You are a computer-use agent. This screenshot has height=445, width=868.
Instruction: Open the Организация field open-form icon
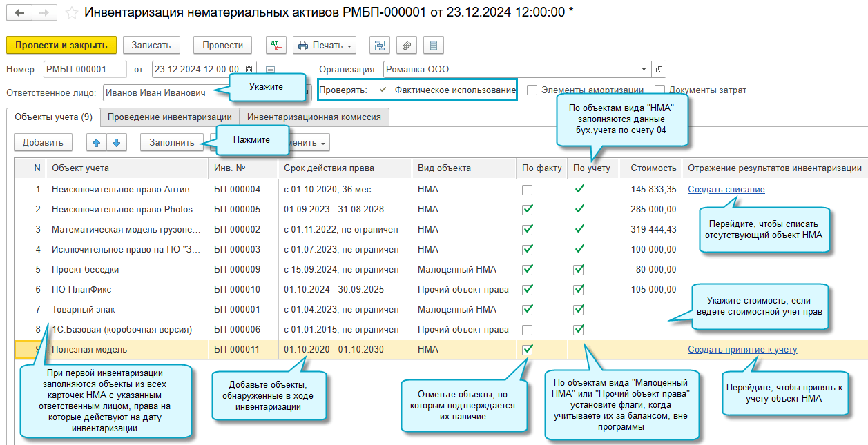[x=659, y=69]
